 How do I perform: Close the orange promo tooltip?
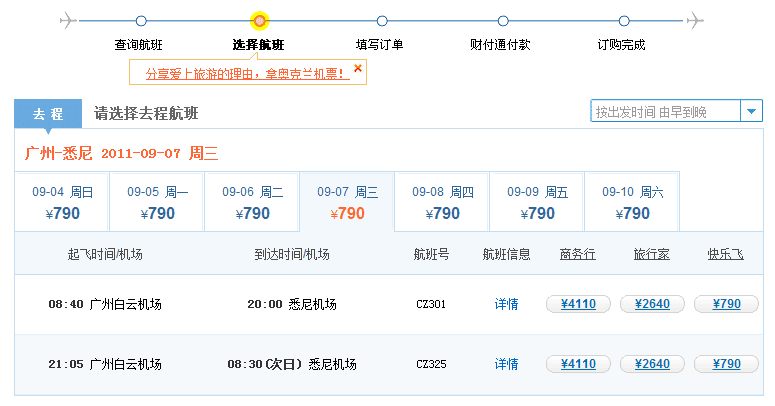point(359,68)
